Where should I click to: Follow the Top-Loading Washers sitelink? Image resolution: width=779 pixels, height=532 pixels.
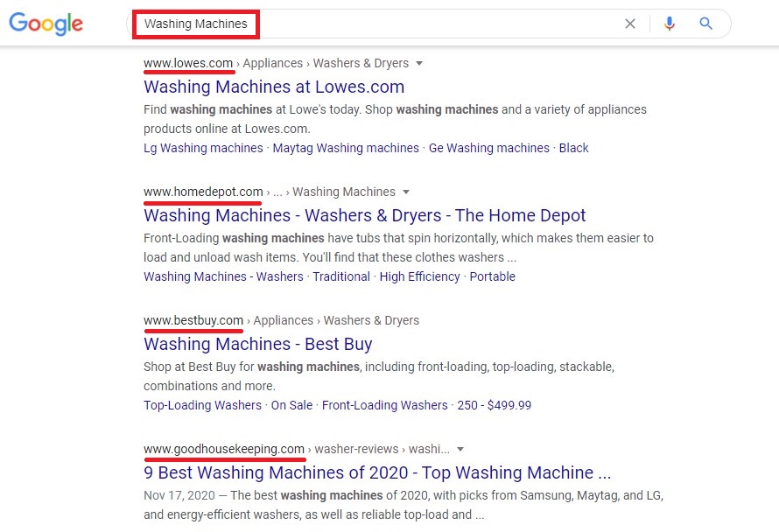202,405
